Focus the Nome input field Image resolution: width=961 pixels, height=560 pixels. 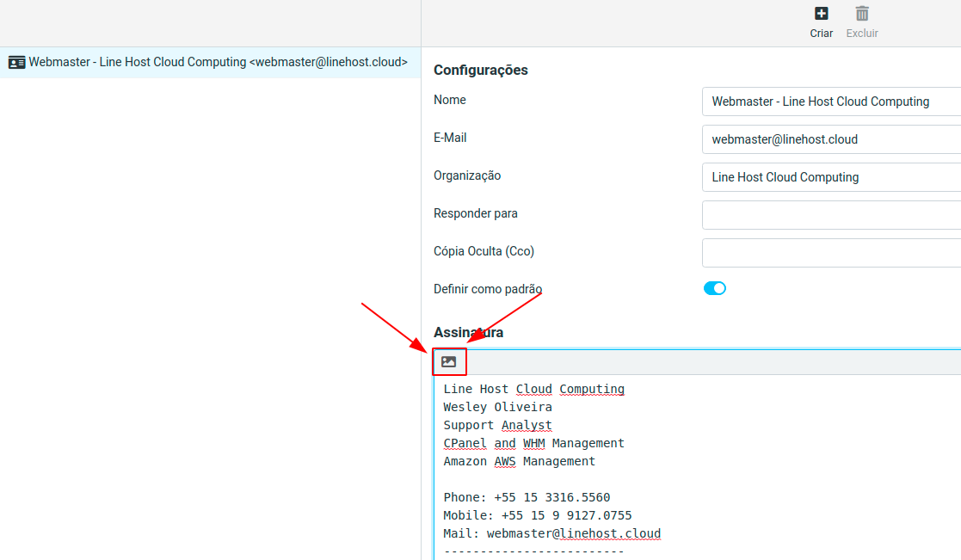(x=830, y=102)
